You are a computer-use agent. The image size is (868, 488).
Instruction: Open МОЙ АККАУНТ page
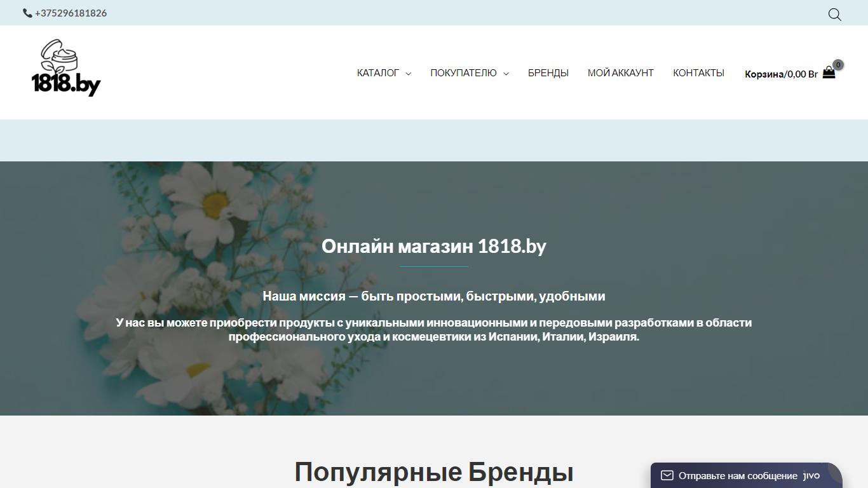coord(621,73)
